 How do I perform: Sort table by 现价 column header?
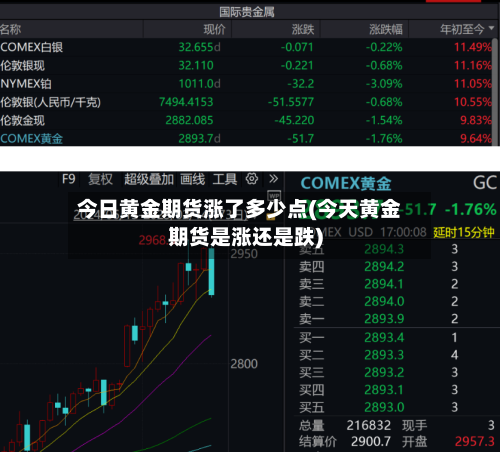point(215,29)
